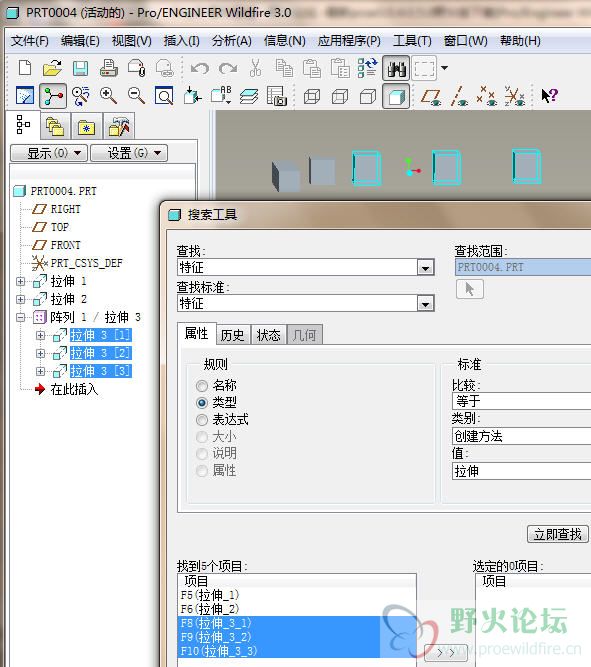
Task: Click the Regenerate model icon
Action: 368,68
